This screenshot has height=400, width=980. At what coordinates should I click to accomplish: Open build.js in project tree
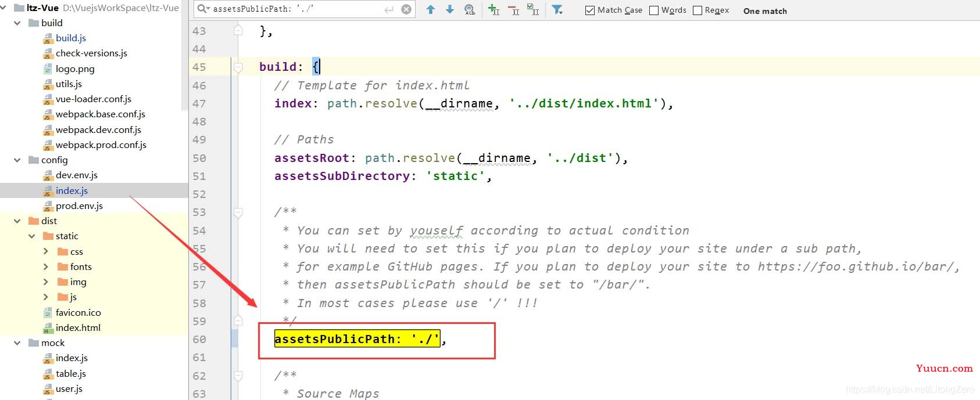coord(71,38)
